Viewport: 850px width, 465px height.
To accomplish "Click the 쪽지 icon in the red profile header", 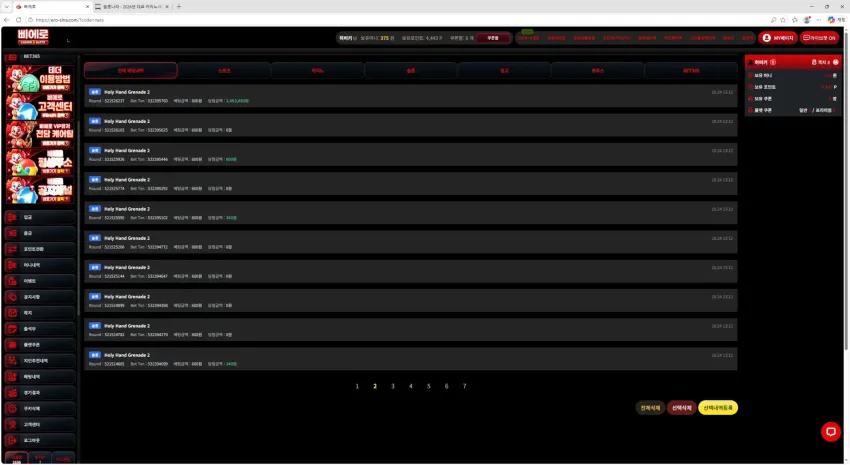I will coord(814,62).
